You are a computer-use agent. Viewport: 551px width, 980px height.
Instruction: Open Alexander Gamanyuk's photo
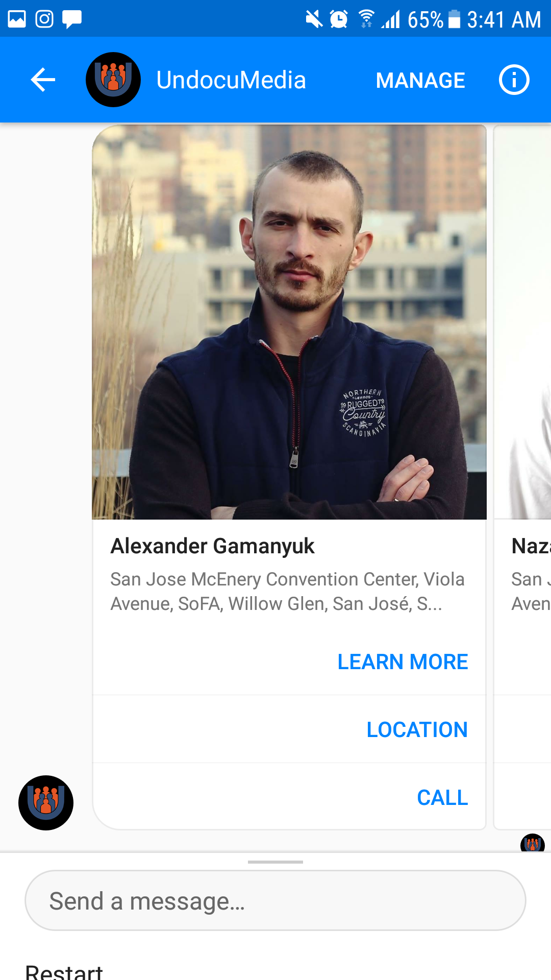tap(289, 322)
